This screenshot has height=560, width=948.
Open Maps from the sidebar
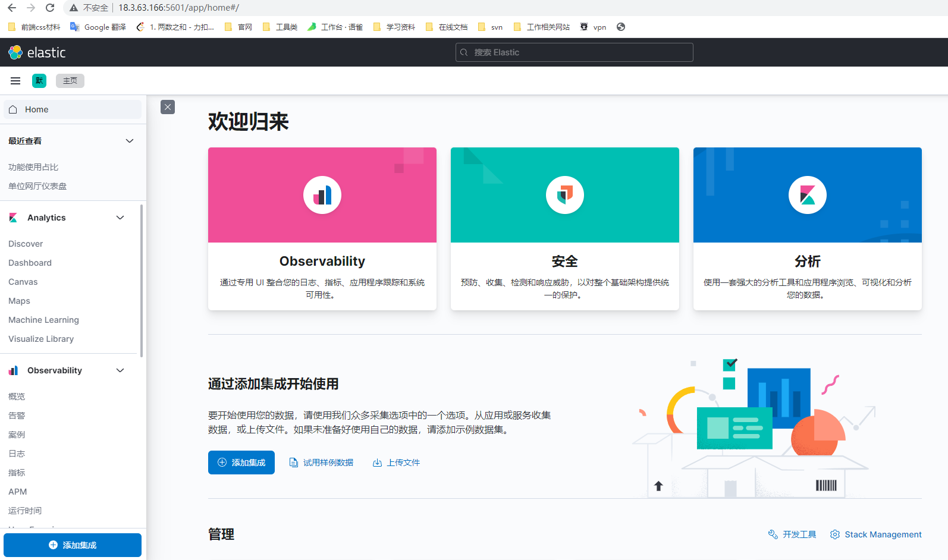[x=19, y=301]
